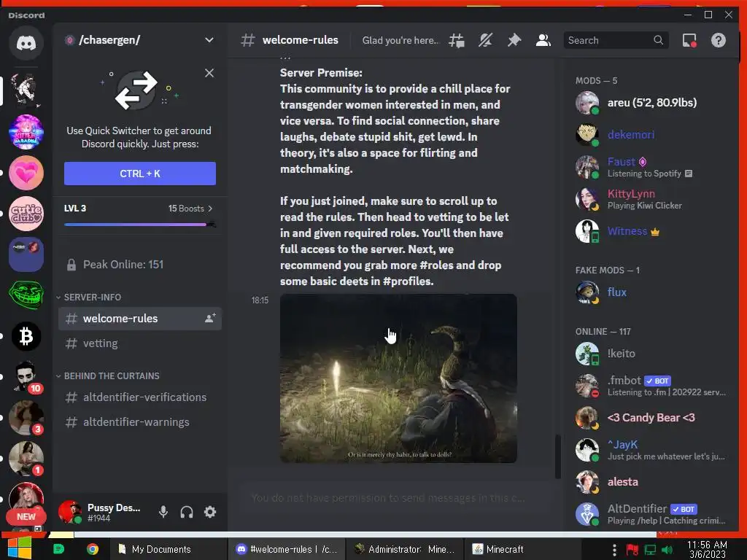Open the green trollface server icon
Screen dimensions: 747x560
[x=26, y=295]
